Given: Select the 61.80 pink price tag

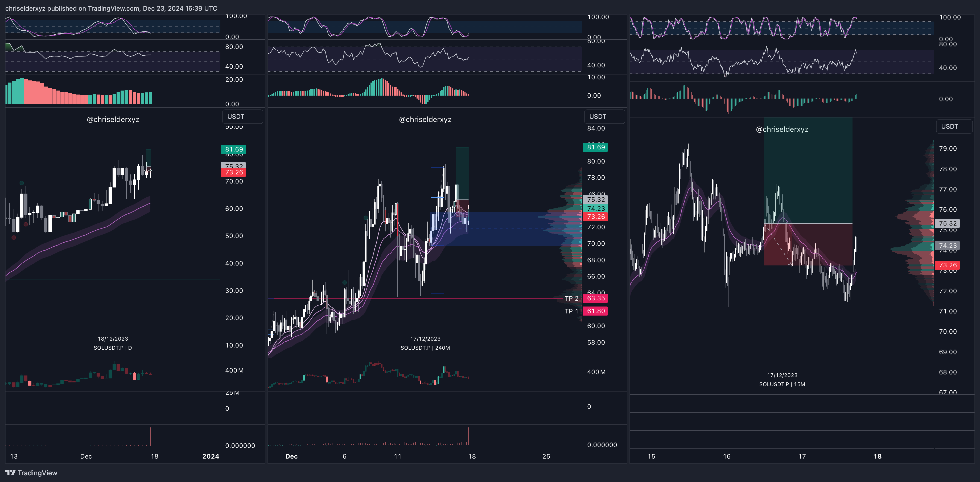Looking at the screenshot, I should tap(595, 311).
